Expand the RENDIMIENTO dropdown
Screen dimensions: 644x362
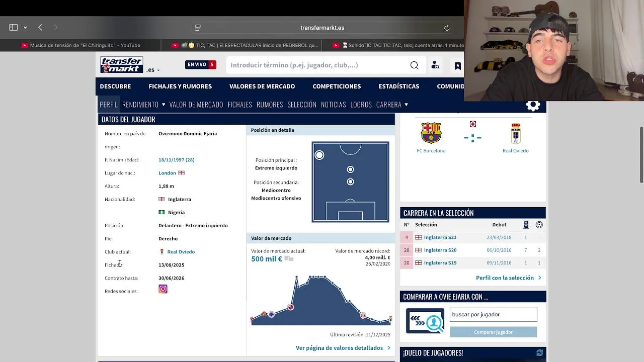pos(144,105)
